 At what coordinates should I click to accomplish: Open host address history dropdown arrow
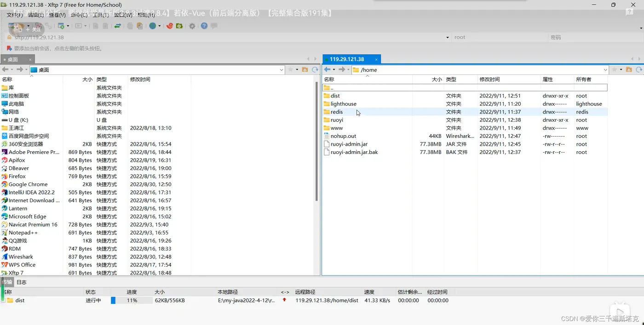448,37
